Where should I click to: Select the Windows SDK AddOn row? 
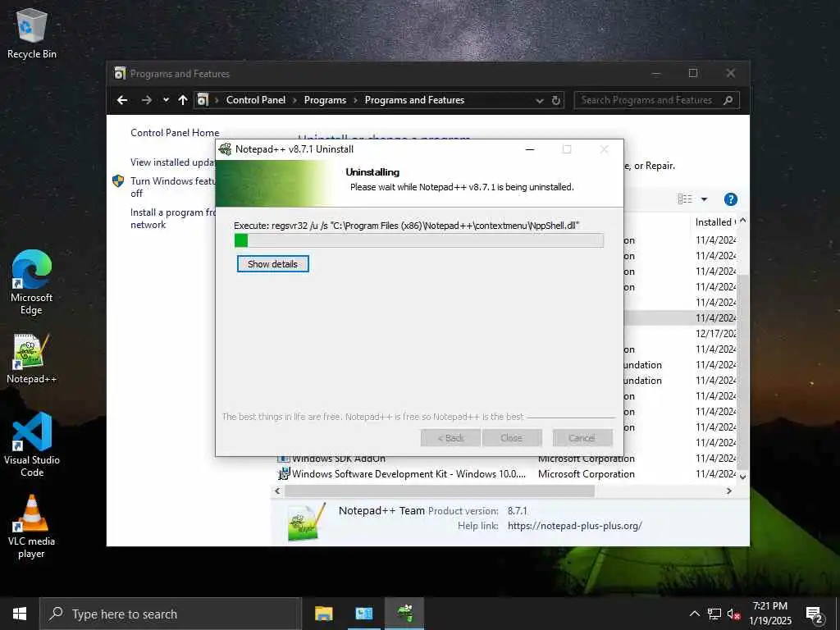pos(508,459)
